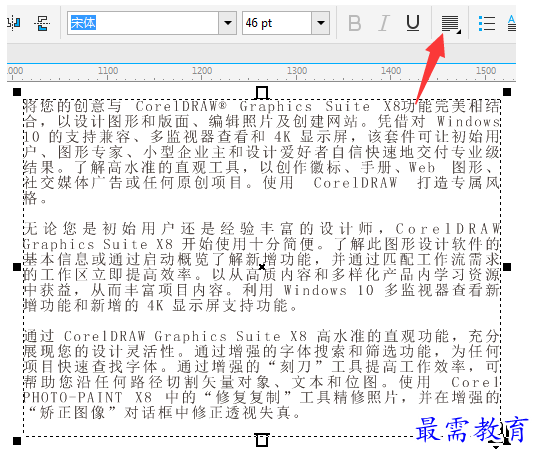Select the top-left selection handle of text frame
Image resolution: width=537 pixels, height=461 pixels.
coord(17,92)
